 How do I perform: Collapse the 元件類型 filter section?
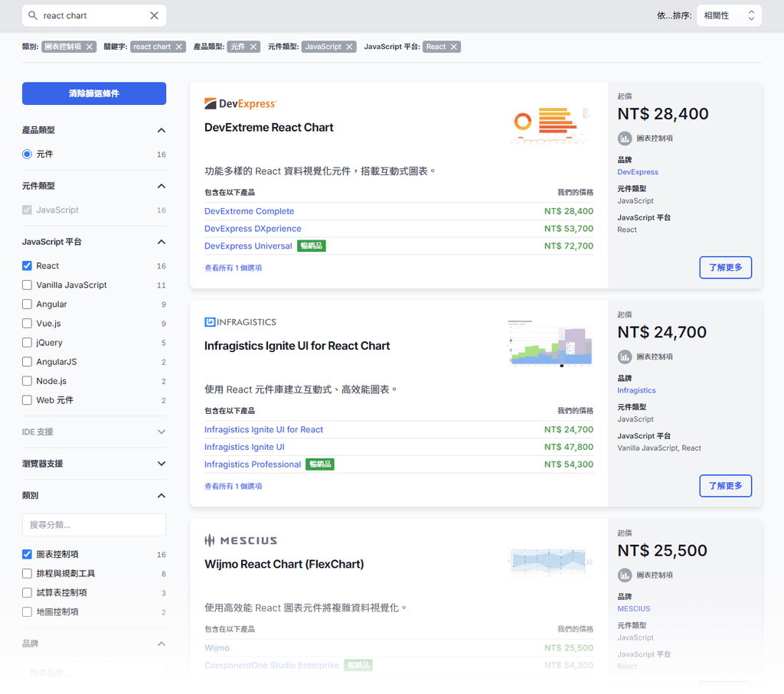pos(161,187)
